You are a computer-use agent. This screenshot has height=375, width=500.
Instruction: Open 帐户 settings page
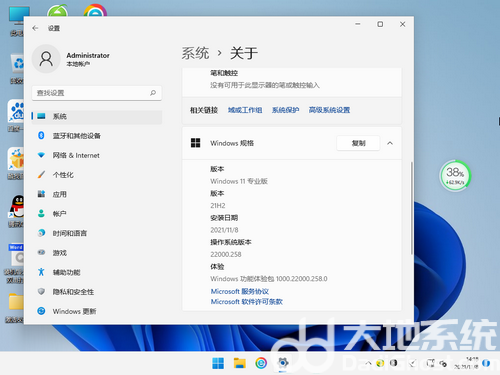point(97,214)
